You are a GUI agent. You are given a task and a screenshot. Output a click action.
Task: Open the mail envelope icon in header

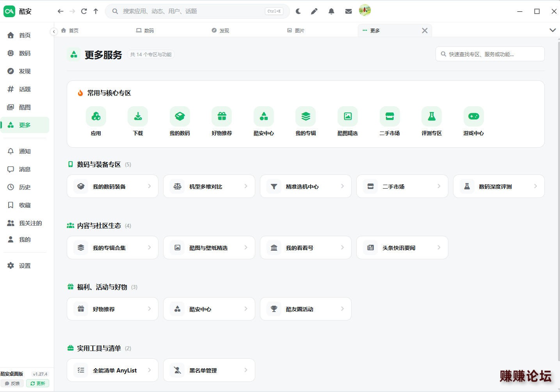[x=348, y=11]
